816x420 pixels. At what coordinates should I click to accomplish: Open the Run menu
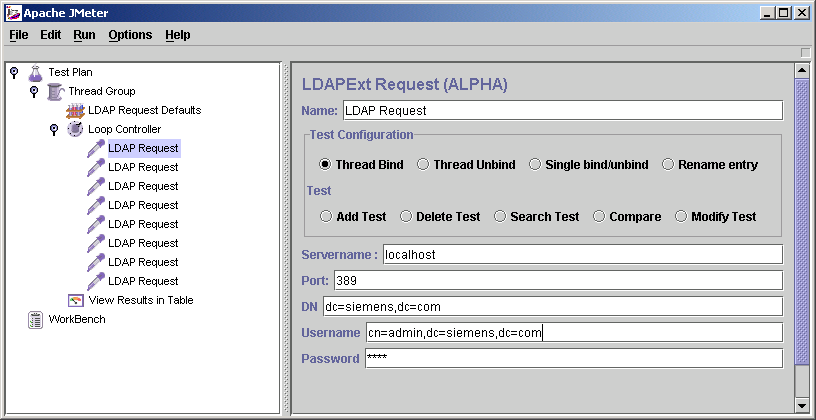click(84, 35)
